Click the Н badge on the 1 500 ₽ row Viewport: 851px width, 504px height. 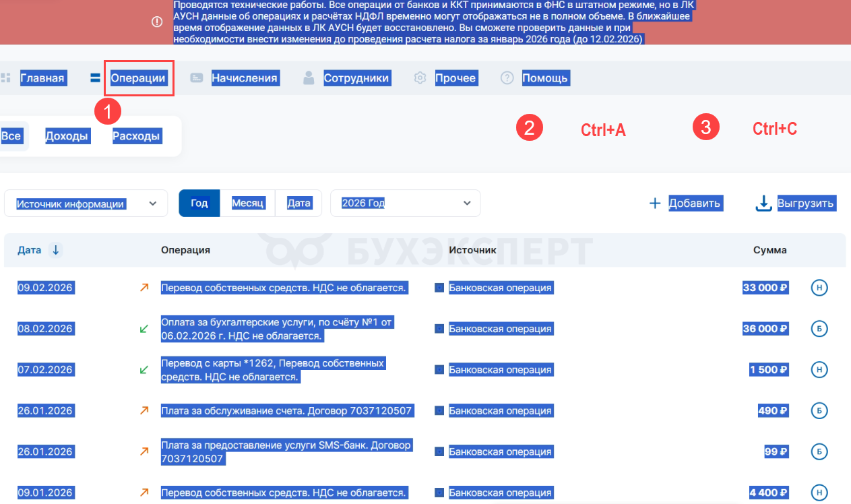819,370
